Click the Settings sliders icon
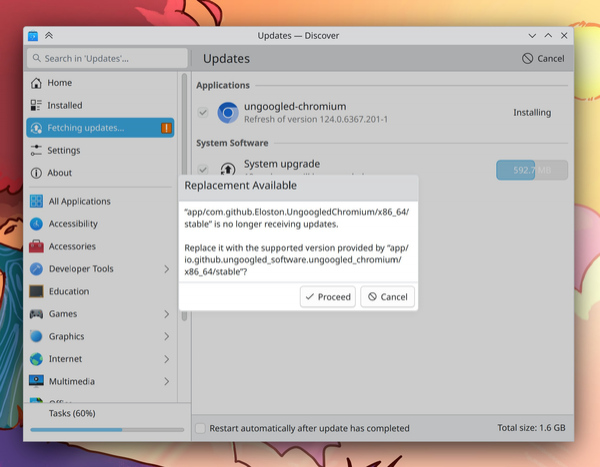600x467 pixels. coord(37,150)
